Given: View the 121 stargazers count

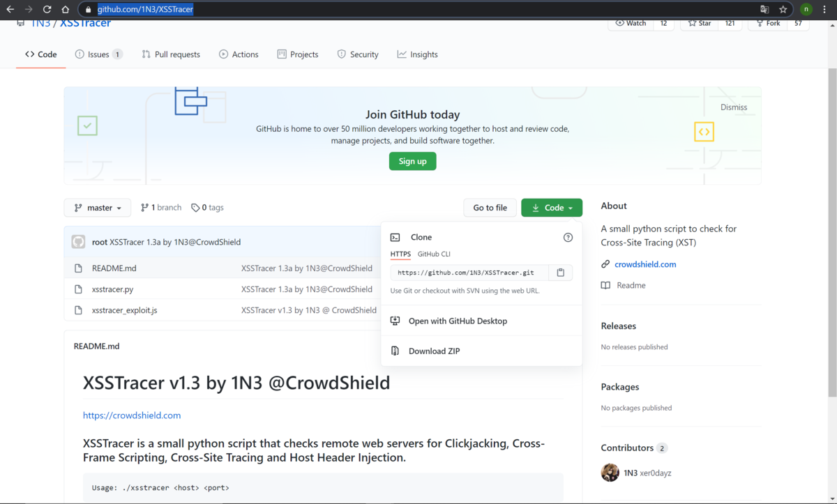Looking at the screenshot, I should click(730, 24).
